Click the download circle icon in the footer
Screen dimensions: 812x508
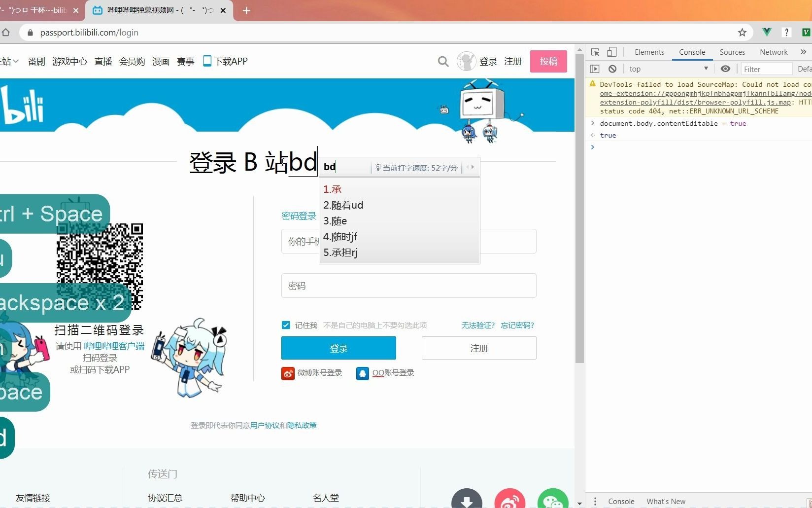point(467,499)
